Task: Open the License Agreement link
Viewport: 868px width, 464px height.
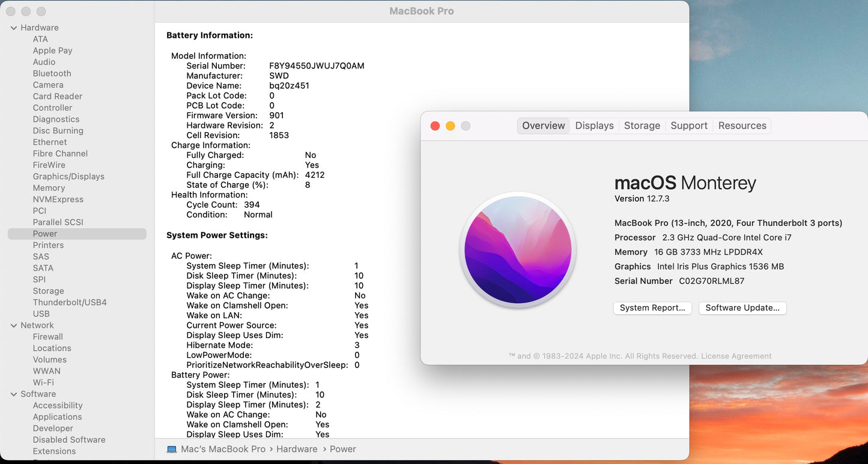Action: pyautogui.click(x=736, y=356)
